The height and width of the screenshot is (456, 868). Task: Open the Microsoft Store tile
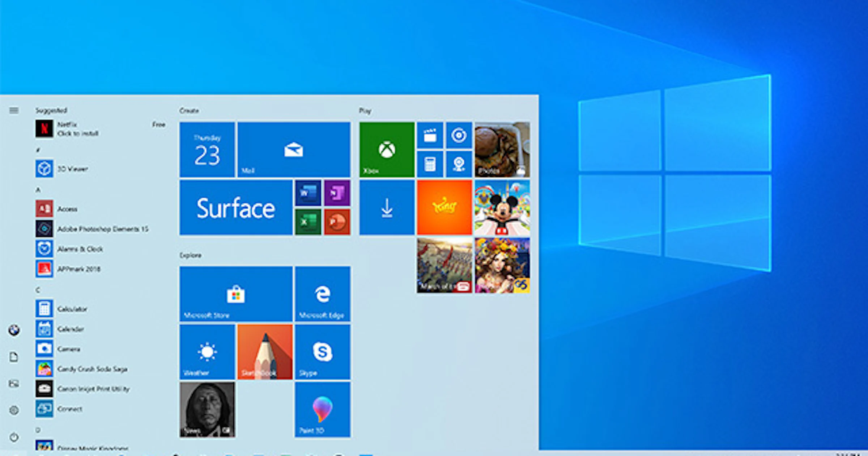(x=236, y=294)
